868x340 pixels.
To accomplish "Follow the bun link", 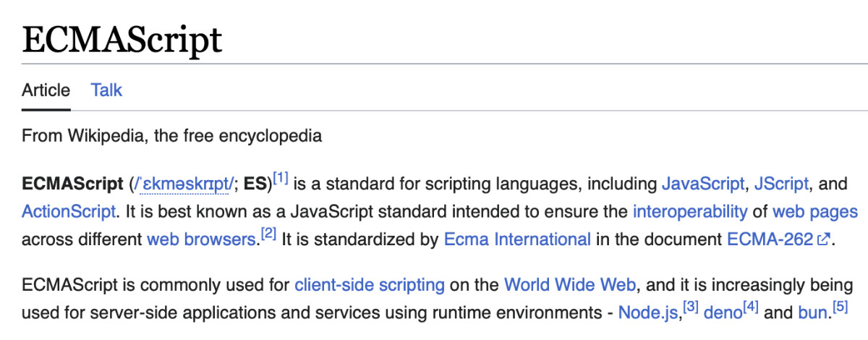I will coord(813,313).
